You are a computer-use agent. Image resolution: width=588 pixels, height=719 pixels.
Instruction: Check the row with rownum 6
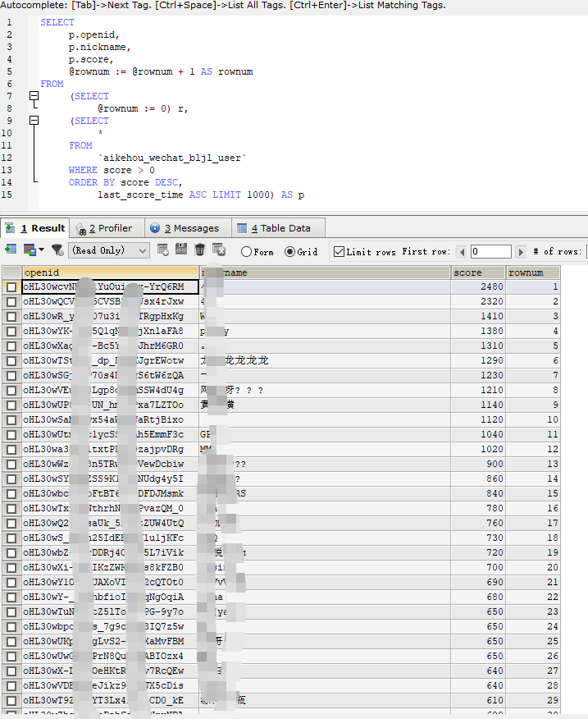coord(11,361)
